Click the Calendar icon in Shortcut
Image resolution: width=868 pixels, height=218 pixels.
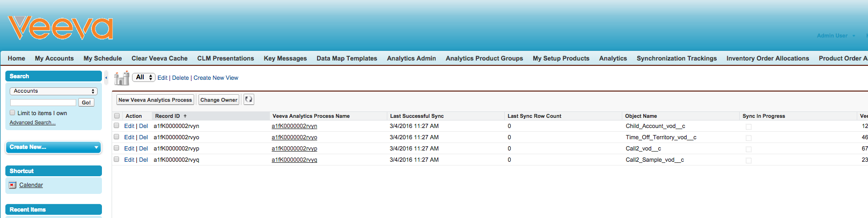[x=13, y=185]
